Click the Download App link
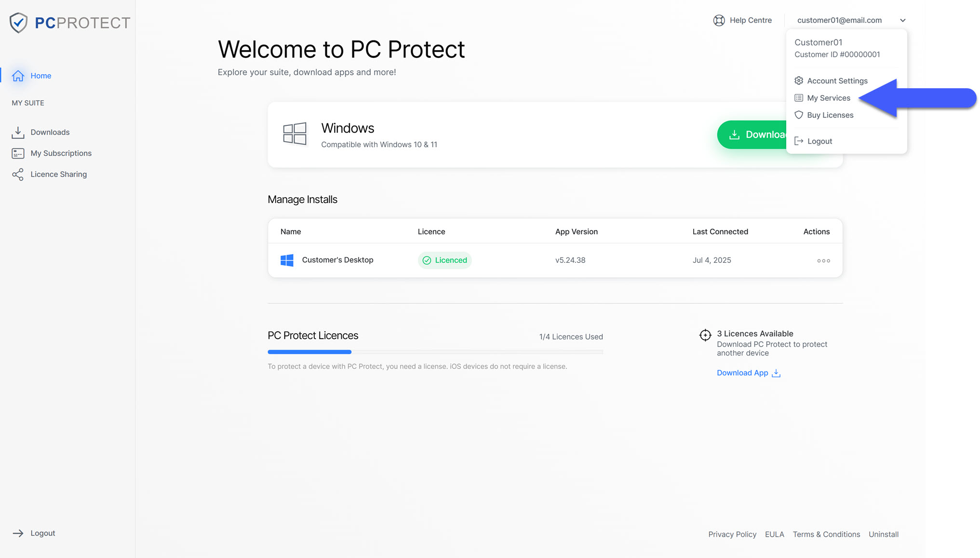Screen dimensions: 980x558 748,373
